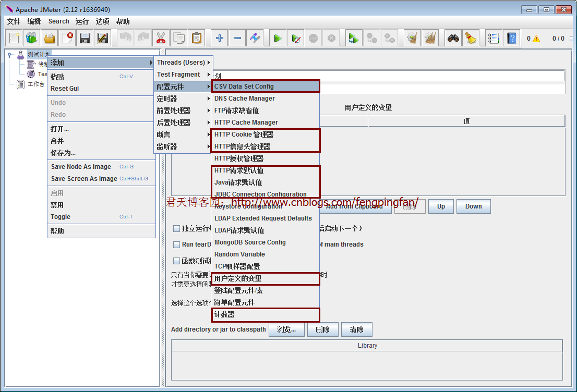Click the test plan name field

389,76
